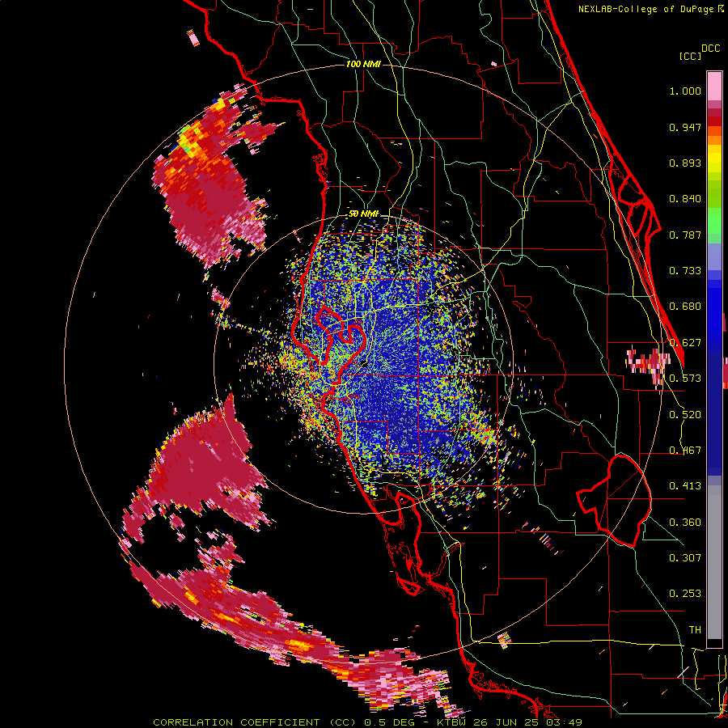Select the 0.787 scale value
Image resolution: width=728 pixels, height=728 pixels.
point(685,235)
